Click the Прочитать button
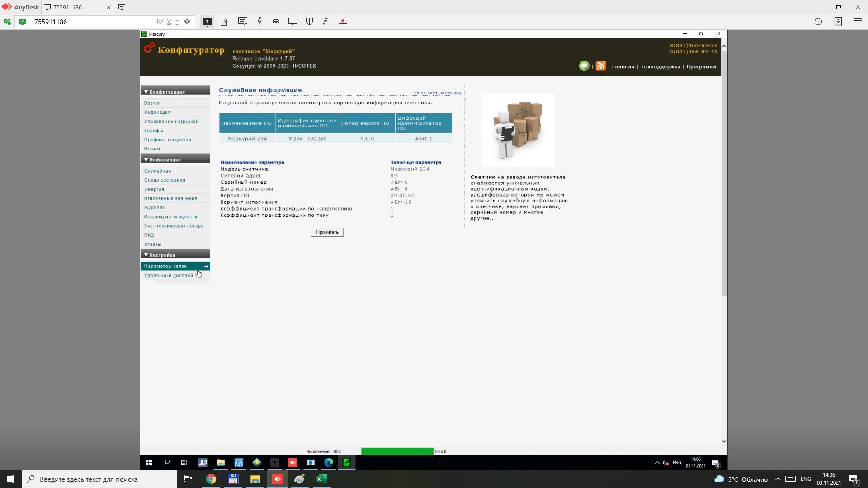 click(x=327, y=232)
